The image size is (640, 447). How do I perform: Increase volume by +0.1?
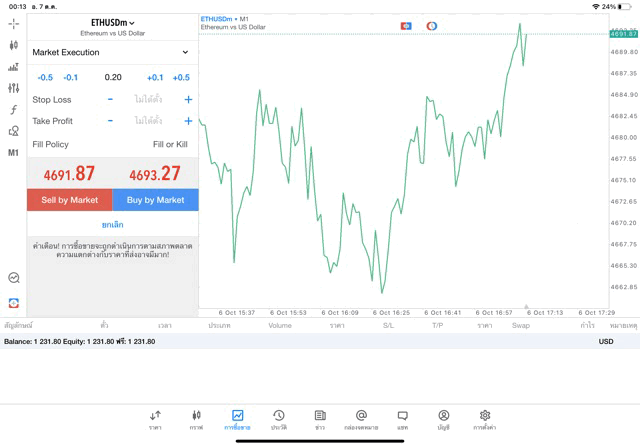pyautogui.click(x=155, y=77)
